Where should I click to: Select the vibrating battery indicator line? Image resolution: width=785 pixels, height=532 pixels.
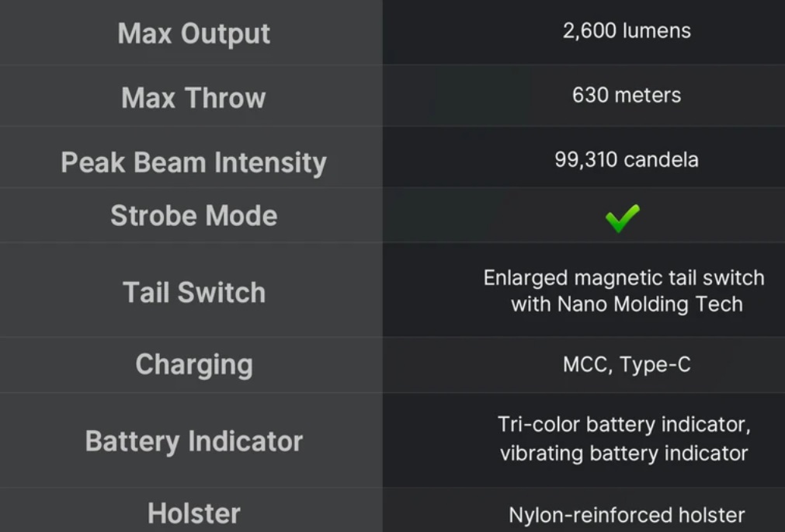point(623,454)
